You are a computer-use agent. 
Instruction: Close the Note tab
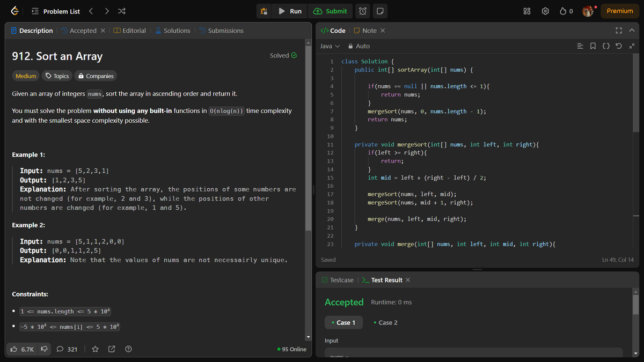383,31
